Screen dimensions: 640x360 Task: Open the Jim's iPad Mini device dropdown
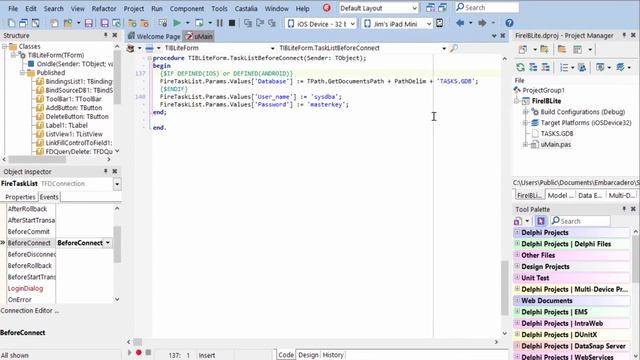click(429, 24)
